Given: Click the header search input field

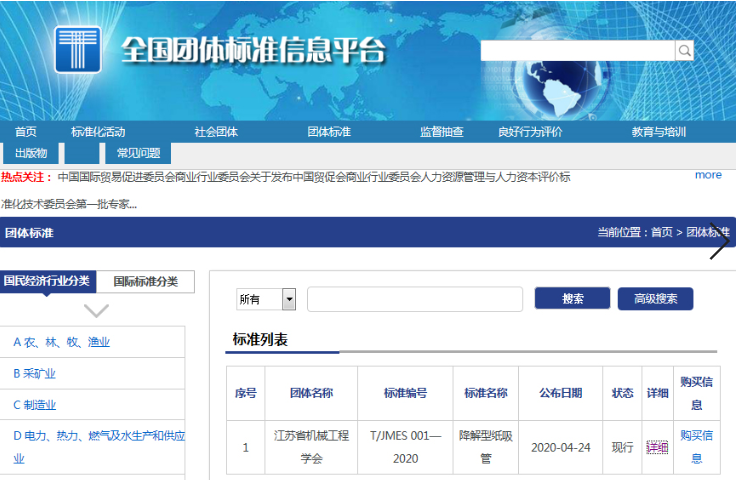Looking at the screenshot, I should tap(578, 50).
